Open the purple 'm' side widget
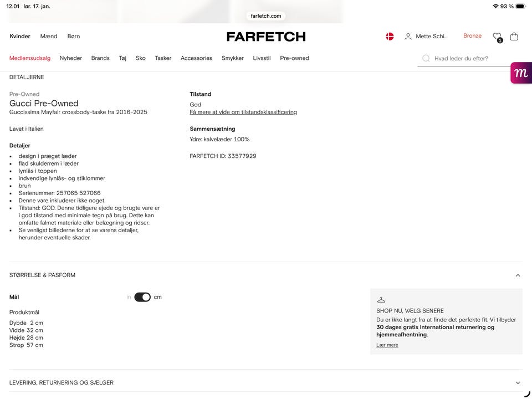Image resolution: width=532 pixels, height=399 pixels. pos(521,73)
